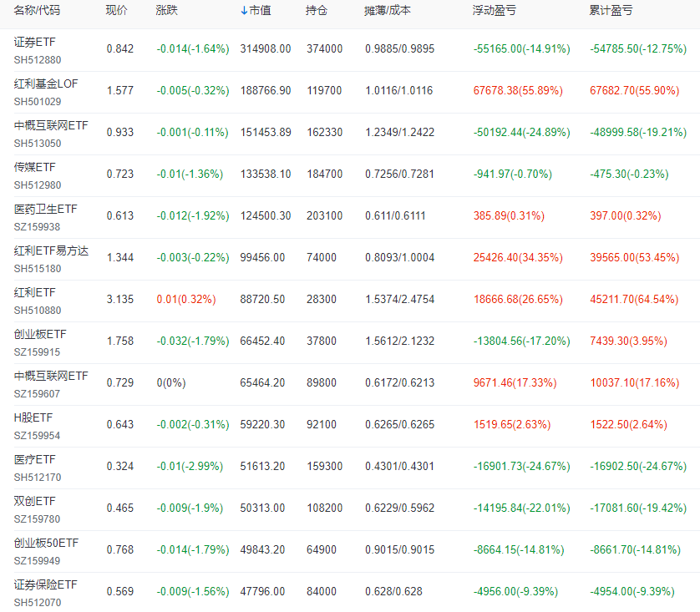The image size is (700, 612).
Task: Click market value 188766.90
Action: click(266, 90)
